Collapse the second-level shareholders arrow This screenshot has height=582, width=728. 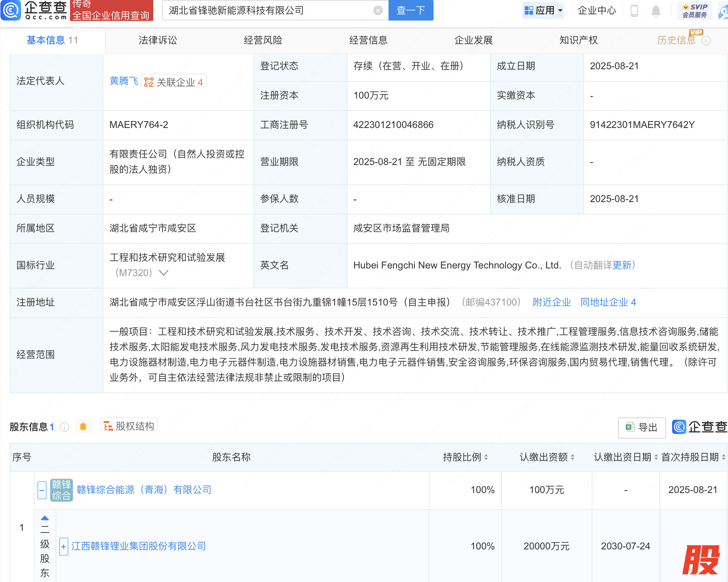[45, 518]
